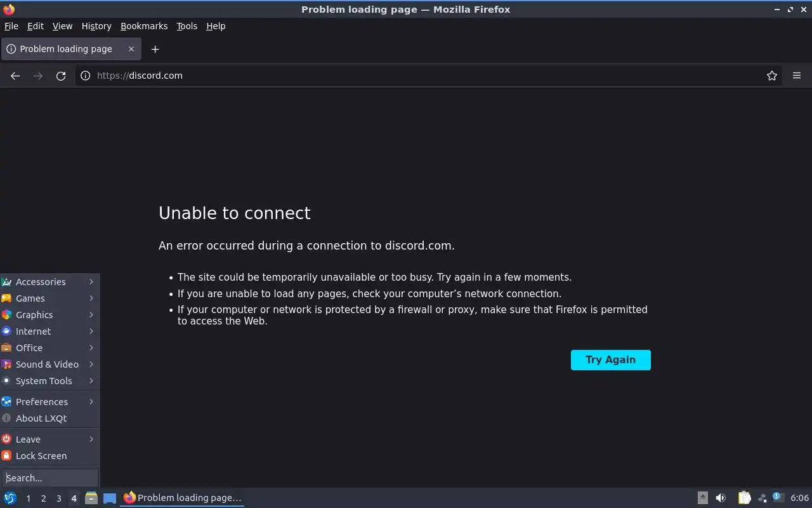Open the History menu

pos(96,26)
